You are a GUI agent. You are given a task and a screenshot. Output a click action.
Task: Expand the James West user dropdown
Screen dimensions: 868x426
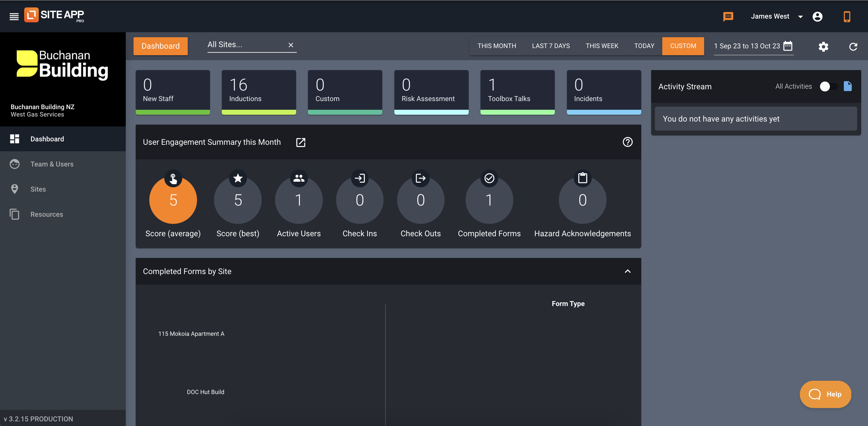coord(800,16)
